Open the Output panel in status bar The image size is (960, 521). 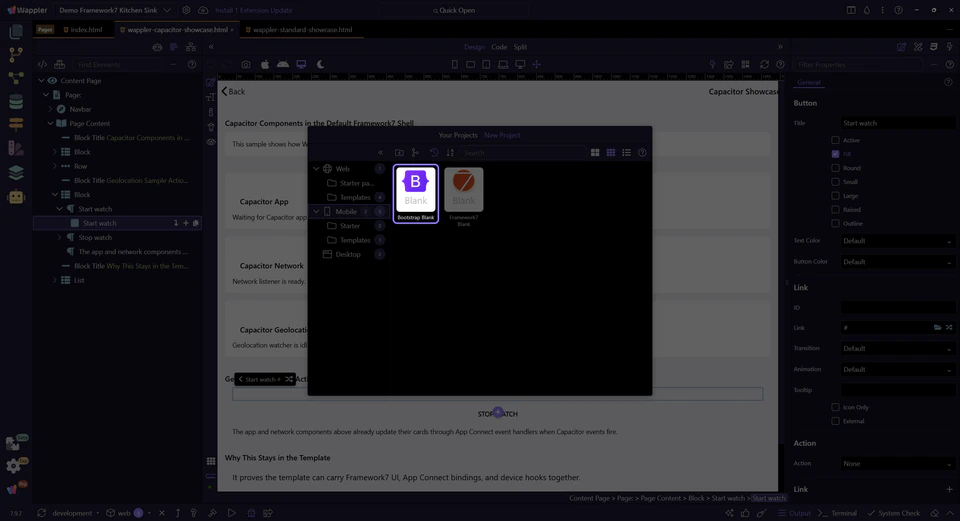coord(795,513)
